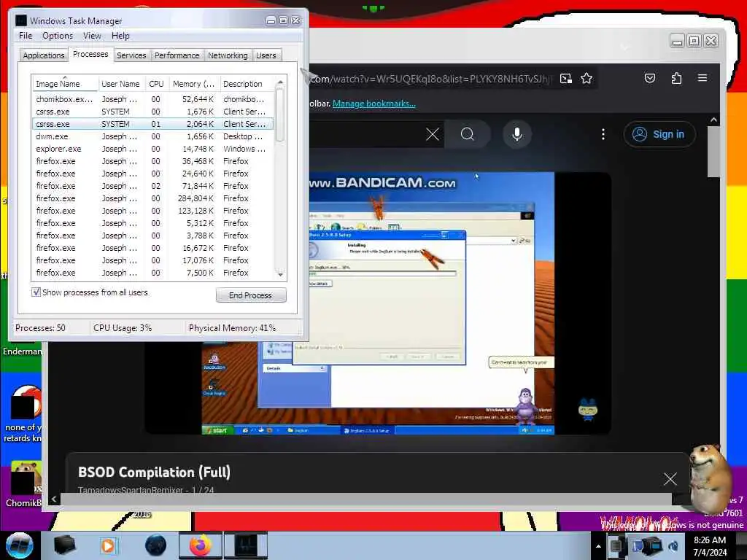
Task: Click the YouTube voice search microphone
Action: click(x=517, y=134)
